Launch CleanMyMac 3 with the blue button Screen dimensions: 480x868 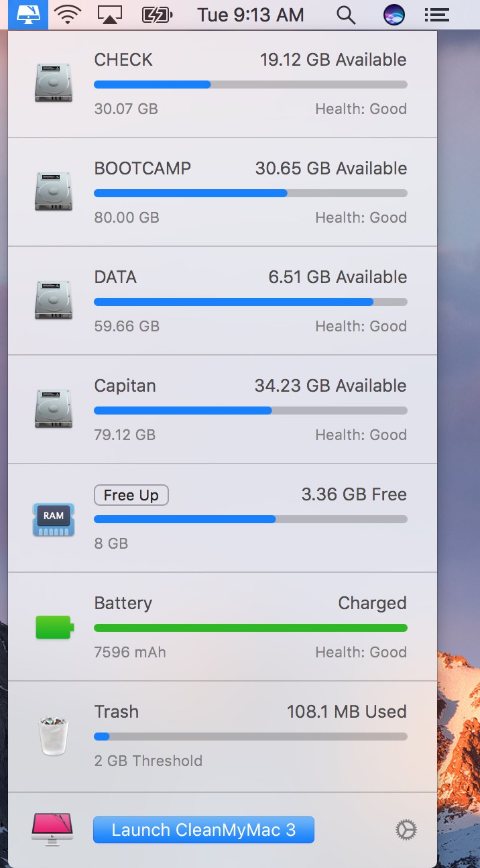pos(204,830)
